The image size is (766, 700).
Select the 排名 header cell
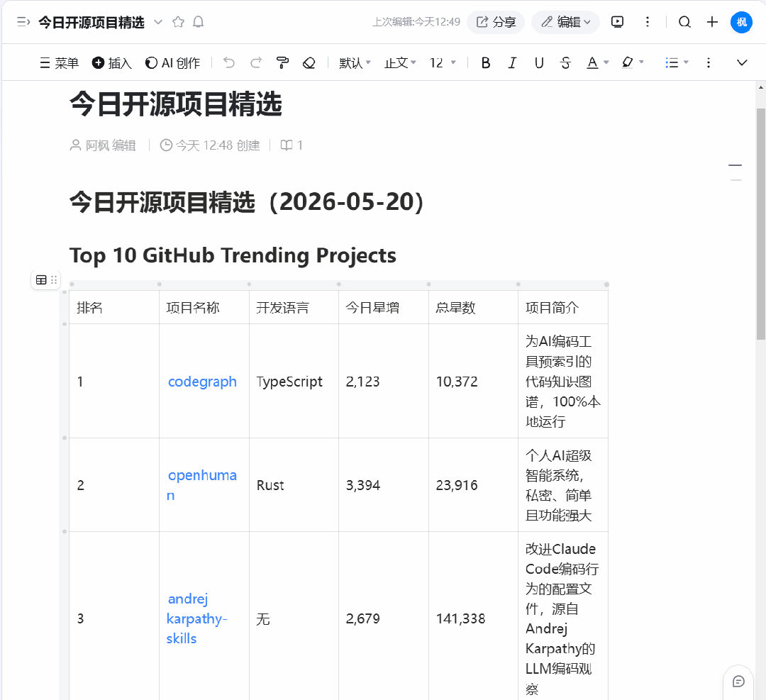tap(113, 308)
